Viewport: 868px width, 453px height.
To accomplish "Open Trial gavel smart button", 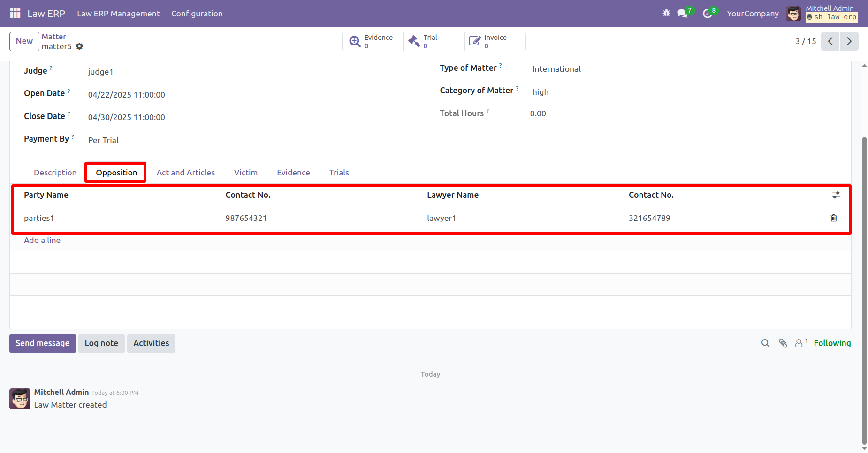I will coord(434,41).
